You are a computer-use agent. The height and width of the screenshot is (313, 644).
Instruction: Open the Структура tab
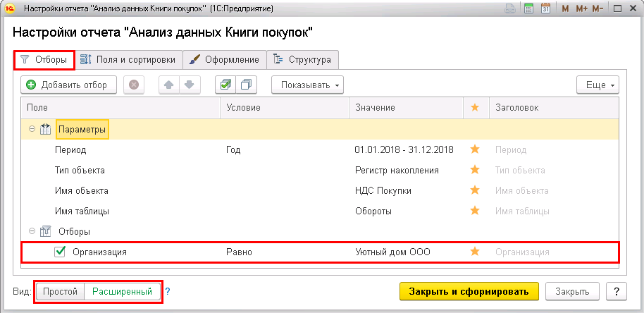303,60
